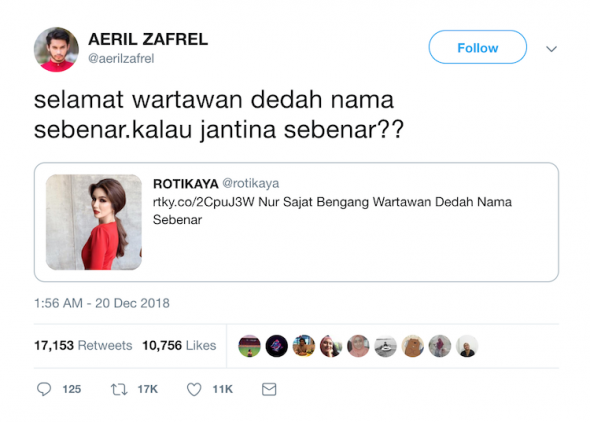Image resolution: width=590 pixels, height=422 pixels.
Task: View first liker avatar with stadium picture
Action: point(249,346)
